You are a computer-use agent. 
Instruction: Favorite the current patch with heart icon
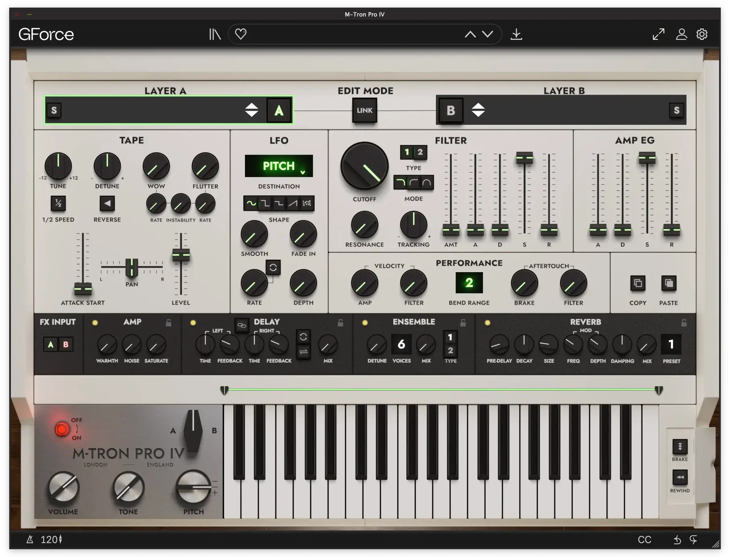coord(241,34)
